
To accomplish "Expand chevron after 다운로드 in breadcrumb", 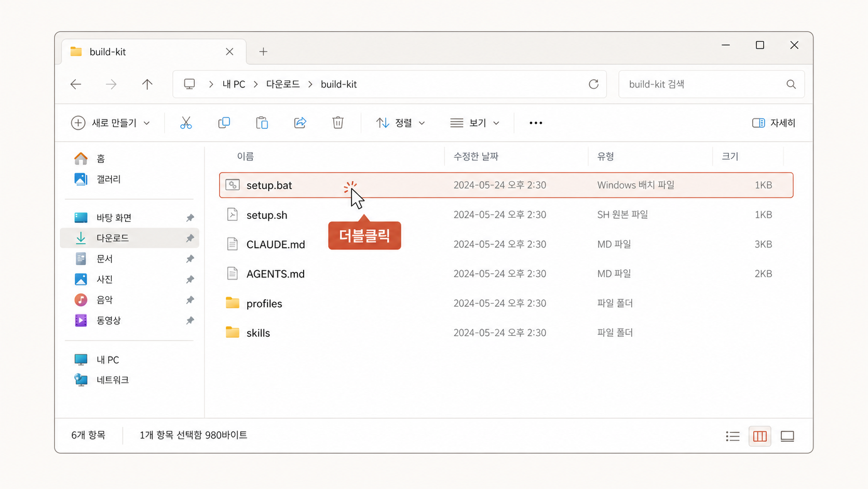I will click(x=310, y=84).
